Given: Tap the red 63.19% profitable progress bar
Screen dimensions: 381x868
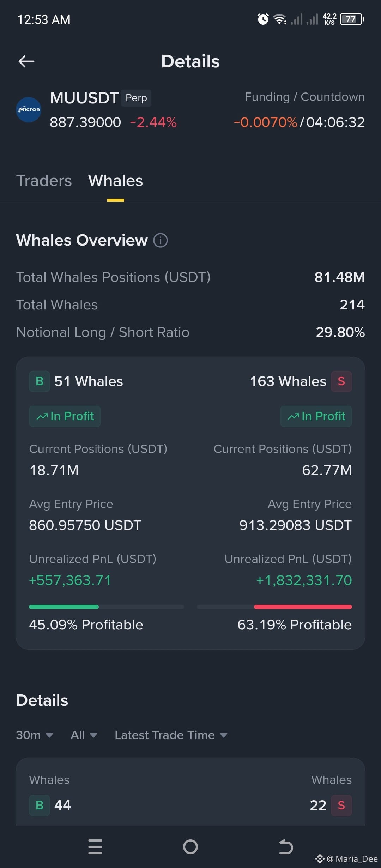Looking at the screenshot, I should tap(303, 607).
